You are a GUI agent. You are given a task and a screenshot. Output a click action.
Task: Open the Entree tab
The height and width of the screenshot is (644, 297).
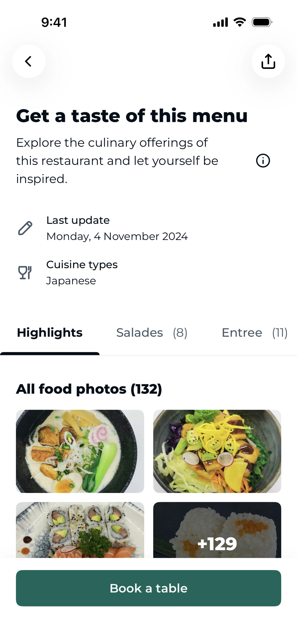click(x=254, y=333)
